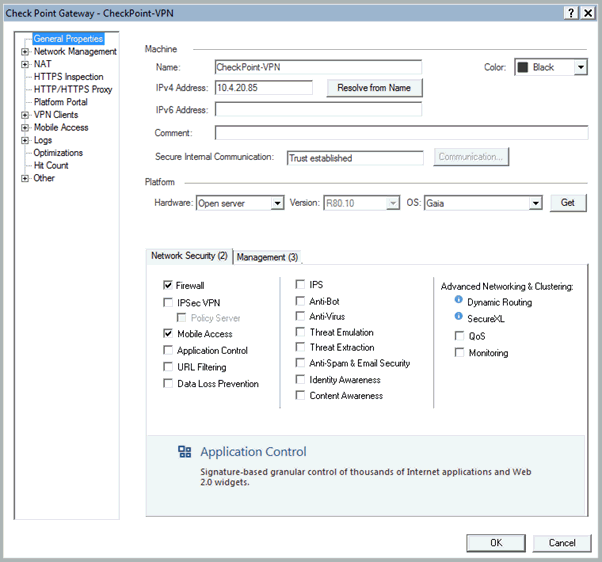This screenshot has width=602, height=562.
Task: Enable the IPSec VPN checkbox
Action: (168, 302)
